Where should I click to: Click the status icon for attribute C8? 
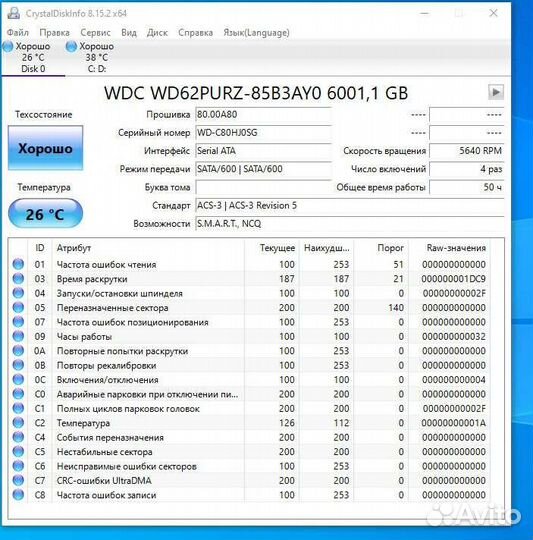18,495
